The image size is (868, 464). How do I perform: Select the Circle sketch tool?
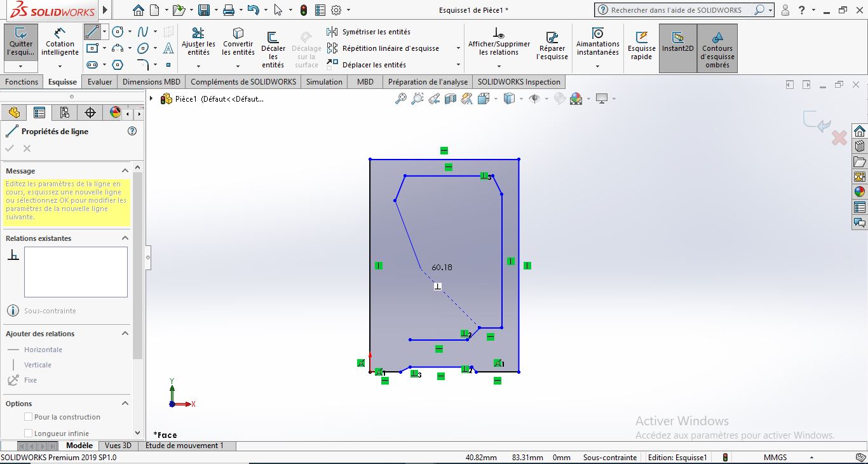tap(118, 32)
